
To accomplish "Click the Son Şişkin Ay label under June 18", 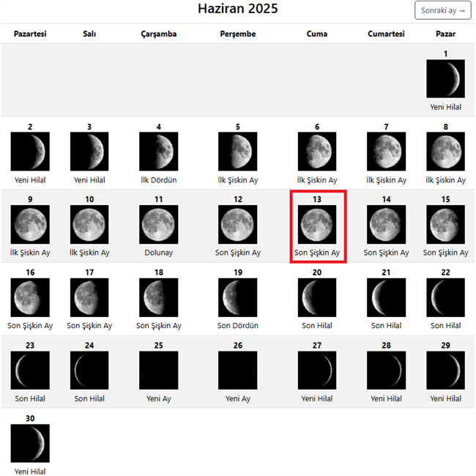I will (158, 326).
